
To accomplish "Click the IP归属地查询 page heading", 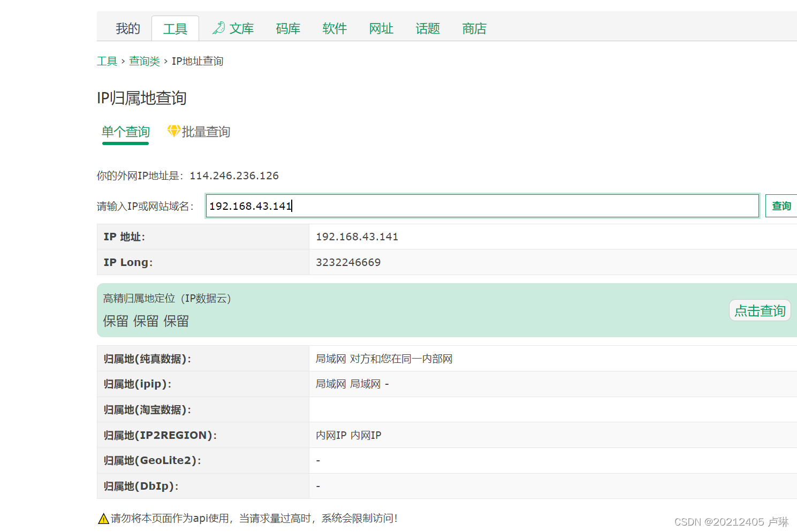I will pyautogui.click(x=142, y=98).
